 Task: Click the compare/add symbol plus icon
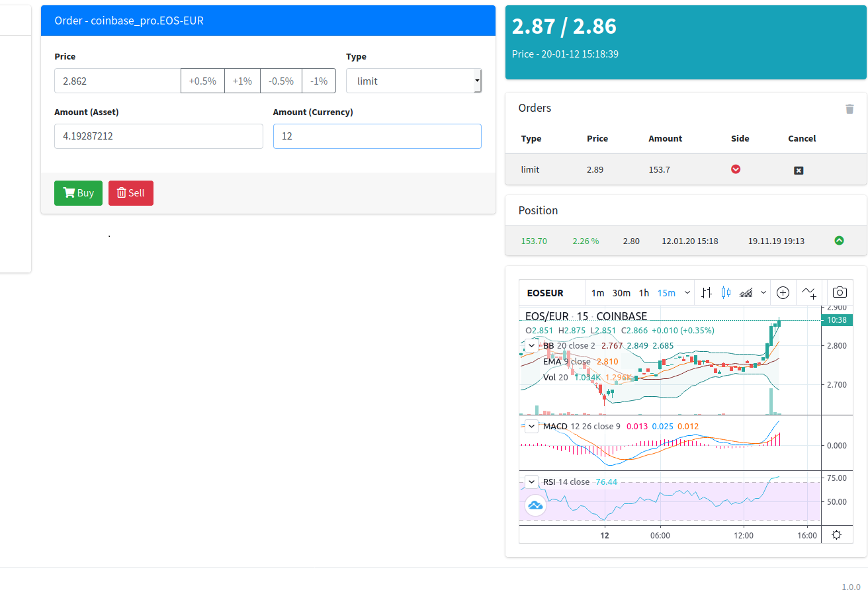point(783,292)
